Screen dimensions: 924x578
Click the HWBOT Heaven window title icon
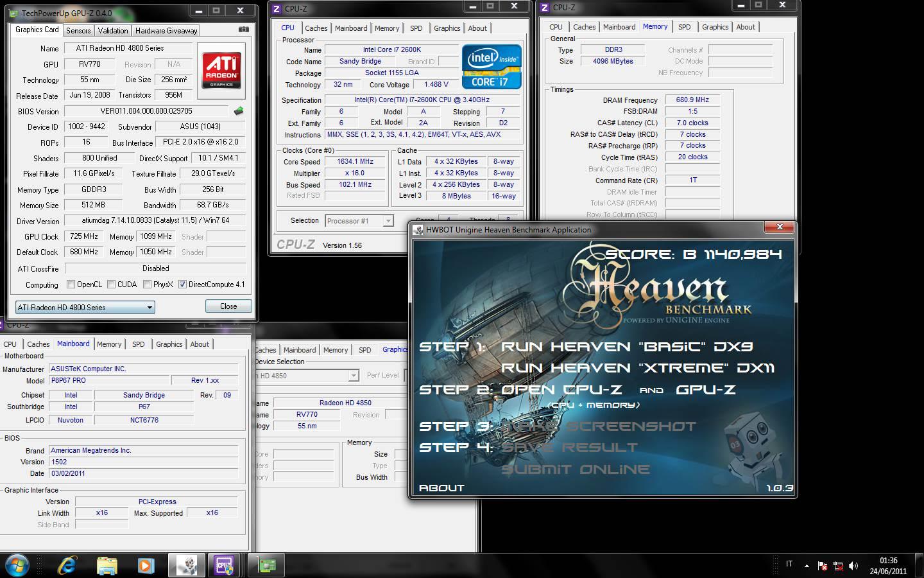pyautogui.click(x=418, y=230)
